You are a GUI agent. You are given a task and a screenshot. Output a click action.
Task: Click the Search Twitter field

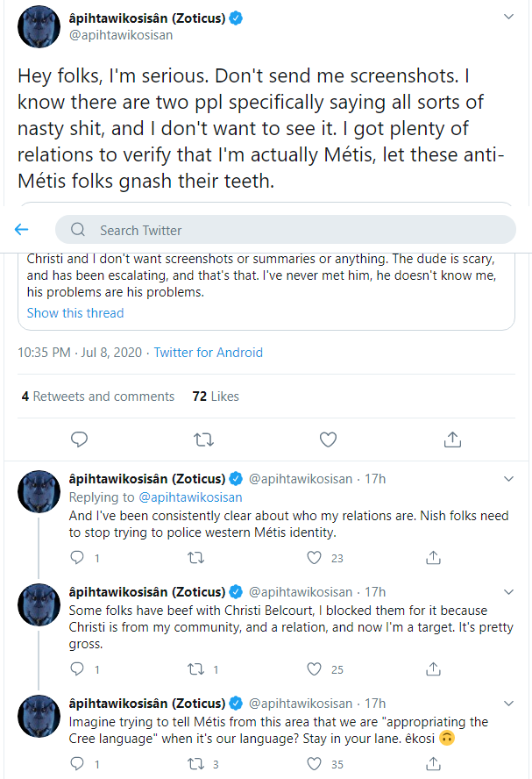[x=286, y=230]
